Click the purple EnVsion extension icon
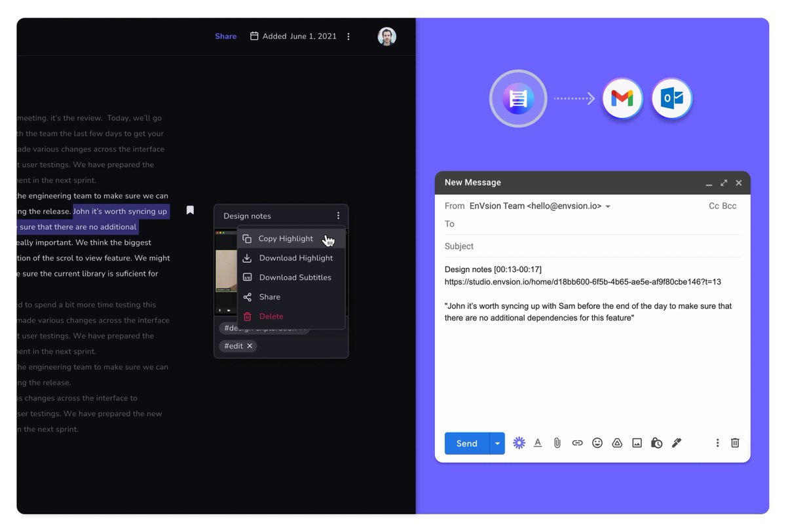 tap(519, 443)
